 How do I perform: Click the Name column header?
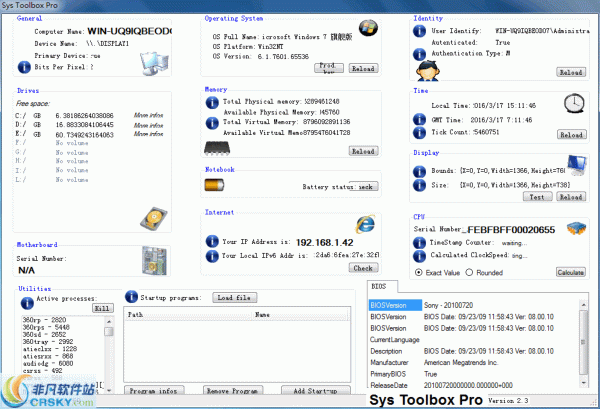click(301, 314)
